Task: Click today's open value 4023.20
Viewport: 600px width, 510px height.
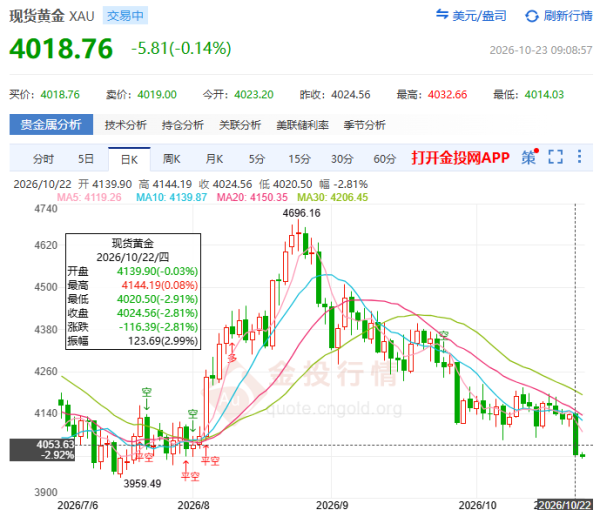Action: pyautogui.click(x=254, y=95)
